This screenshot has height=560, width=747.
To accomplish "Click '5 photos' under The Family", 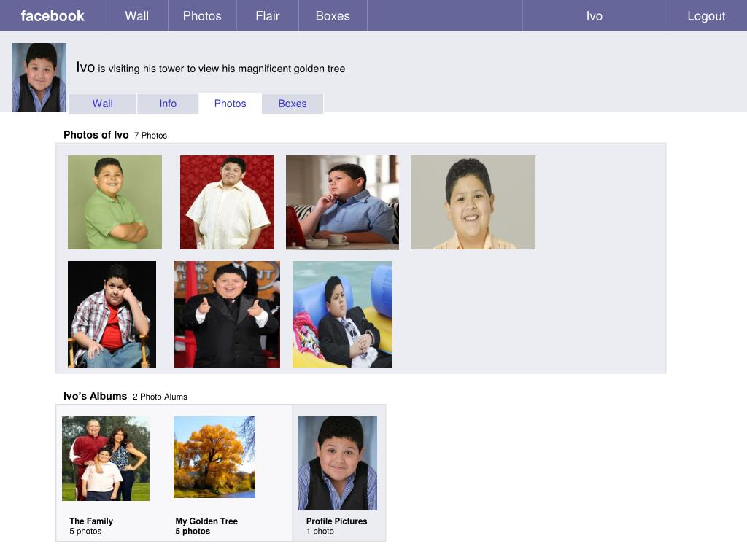I will pos(86,531).
